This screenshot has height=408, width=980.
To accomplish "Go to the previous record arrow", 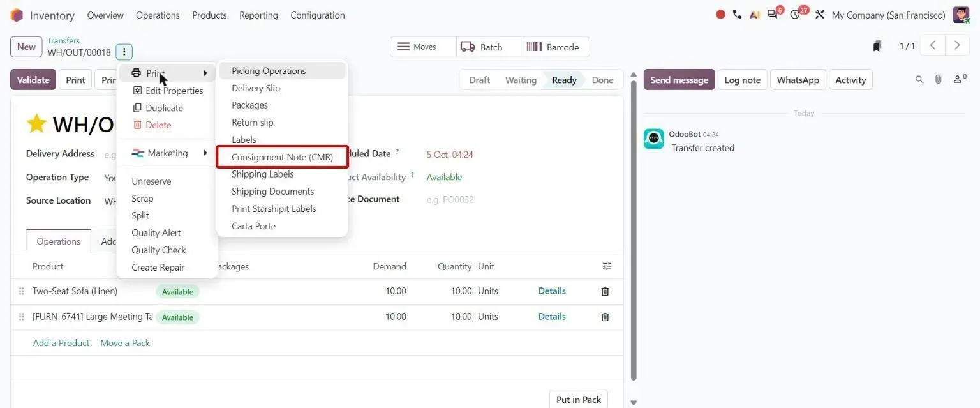I will pyautogui.click(x=933, y=45).
